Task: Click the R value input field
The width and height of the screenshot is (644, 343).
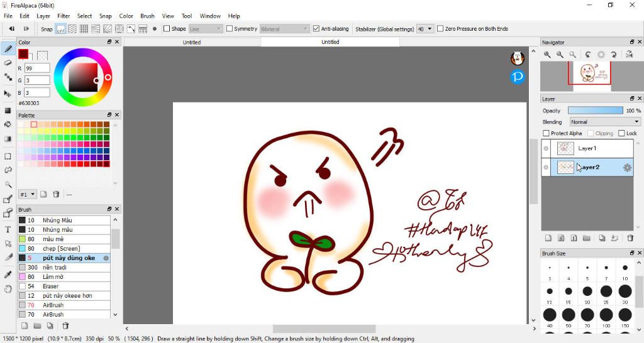Action: [37, 68]
